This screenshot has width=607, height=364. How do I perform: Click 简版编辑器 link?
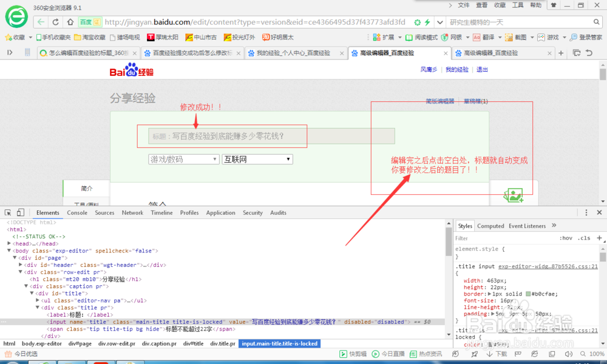coord(439,101)
